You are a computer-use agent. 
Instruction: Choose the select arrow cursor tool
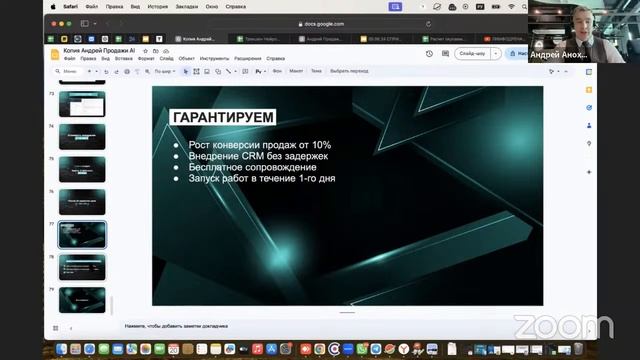tap(186, 71)
